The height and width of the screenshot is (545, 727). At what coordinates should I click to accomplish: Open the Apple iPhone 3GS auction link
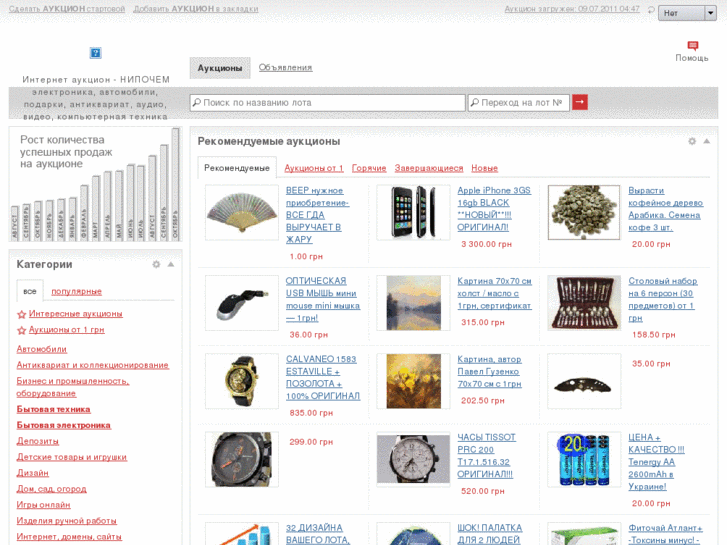pyautogui.click(x=494, y=208)
